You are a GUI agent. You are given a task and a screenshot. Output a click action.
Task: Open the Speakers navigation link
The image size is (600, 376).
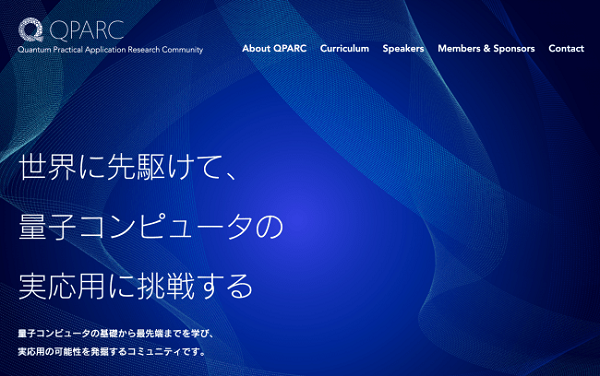point(403,49)
